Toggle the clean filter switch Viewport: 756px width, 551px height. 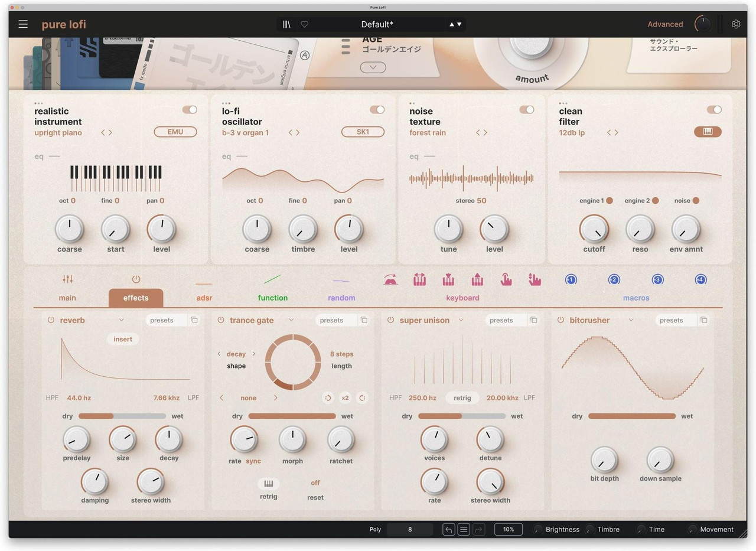tap(714, 110)
